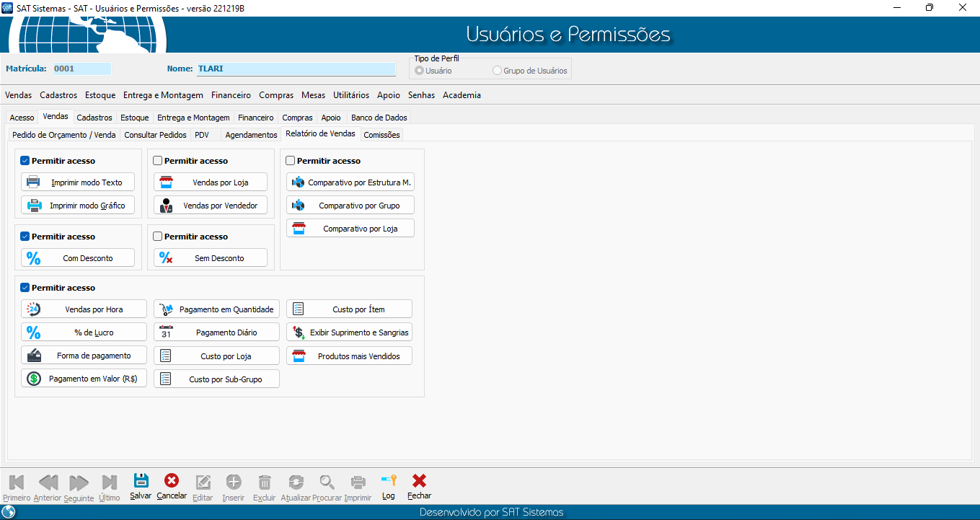Click the Editar pencil icon

203,482
